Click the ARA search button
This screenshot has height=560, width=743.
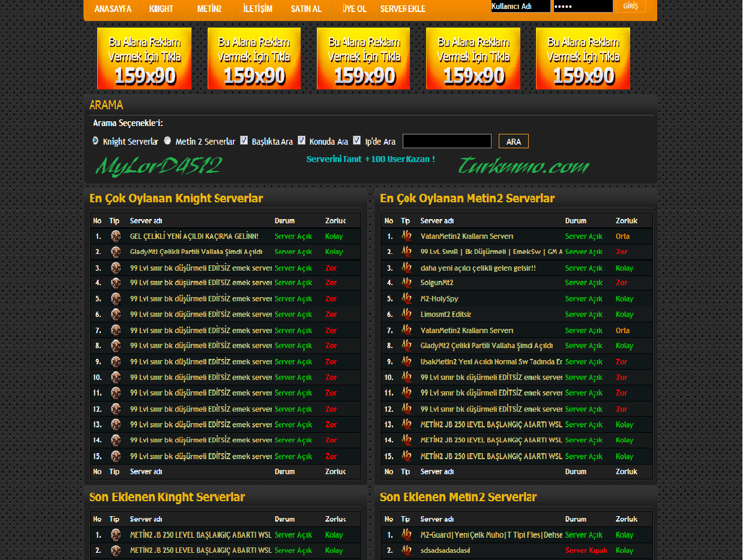[x=514, y=142]
